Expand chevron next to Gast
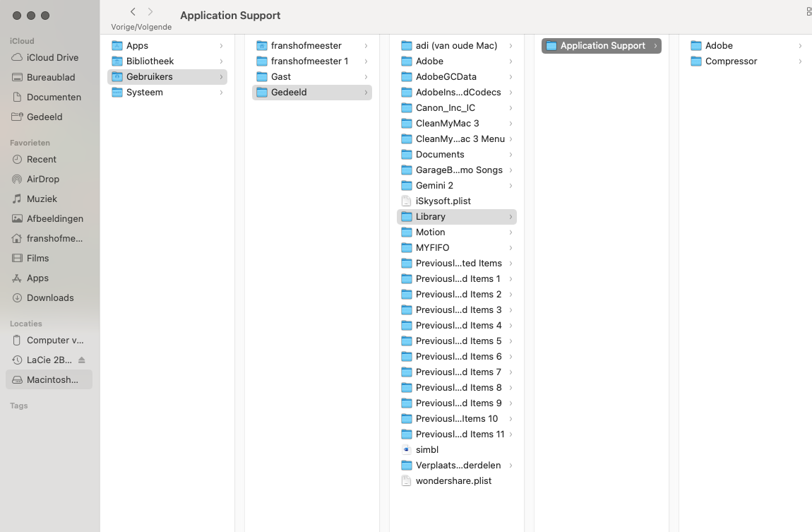Image resolution: width=812 pixels, height=532 pixels. pyautogui.click(x=366, y=77)
